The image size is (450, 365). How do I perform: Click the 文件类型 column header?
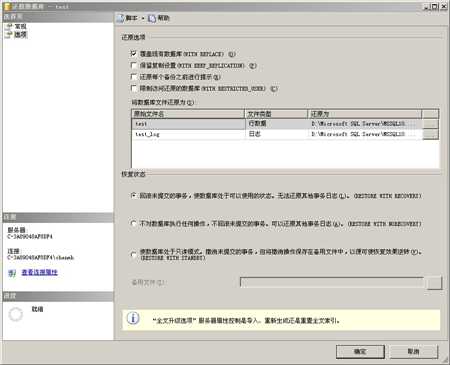(x=276, y=114)
